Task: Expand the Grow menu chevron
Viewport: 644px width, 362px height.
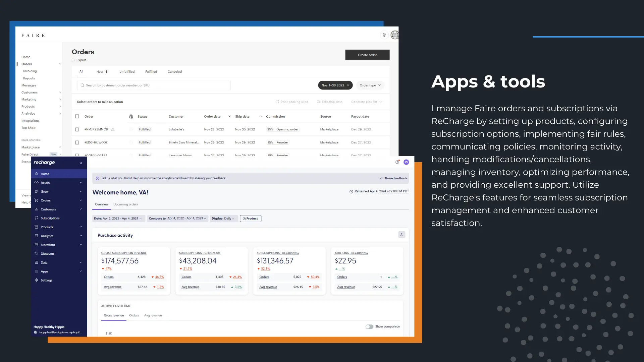Action: [81, 191]
